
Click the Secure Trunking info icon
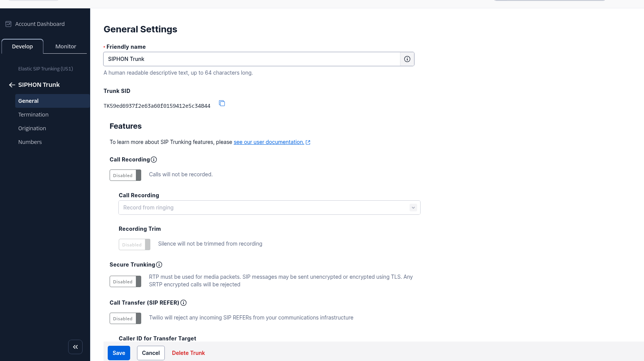[159, 265]
